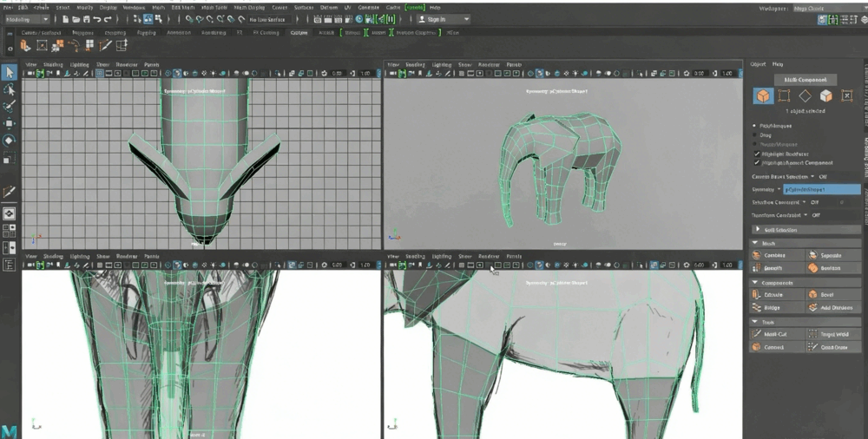Activate the Rotate tool
This screenshot has height=439, width=868.
coord(9,141)
